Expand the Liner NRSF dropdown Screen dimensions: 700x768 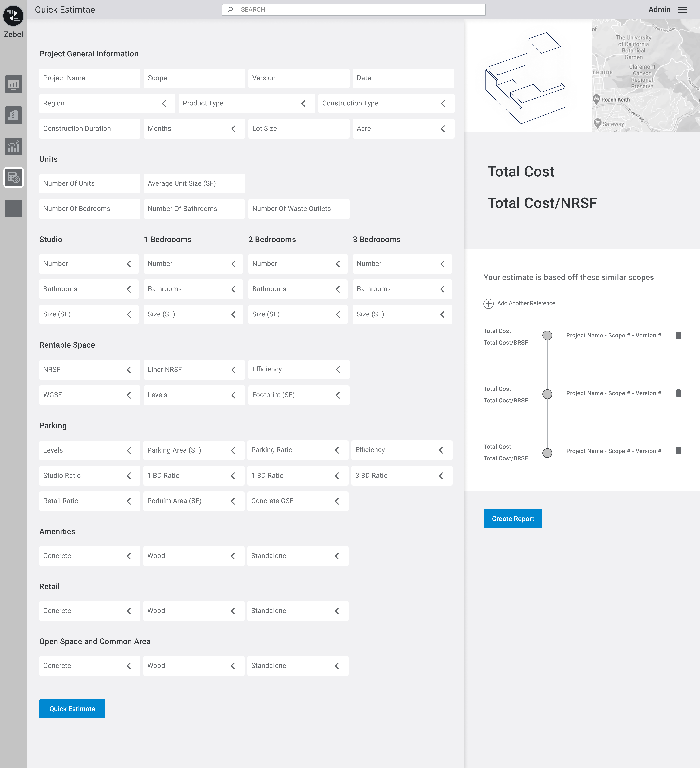194,370
